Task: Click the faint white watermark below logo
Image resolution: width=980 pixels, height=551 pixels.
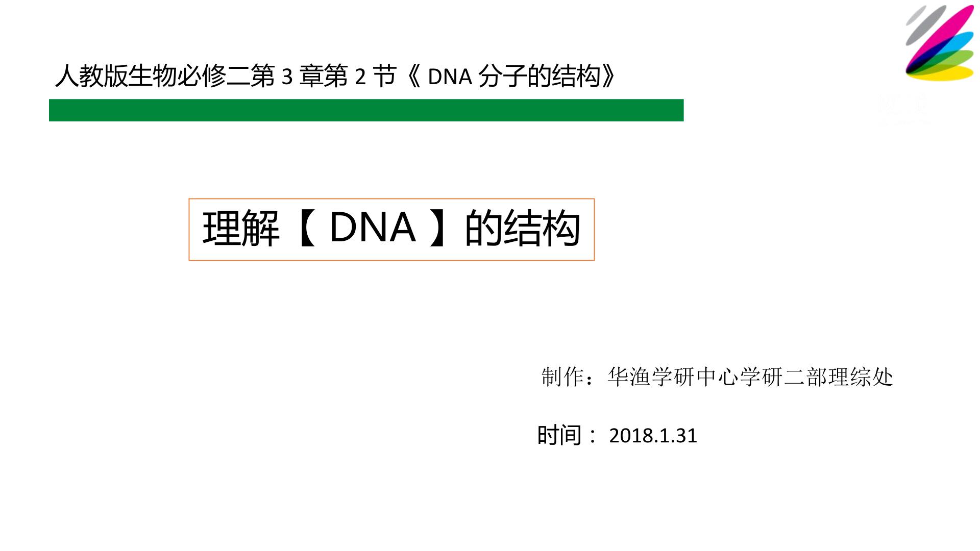Action: 903,107
